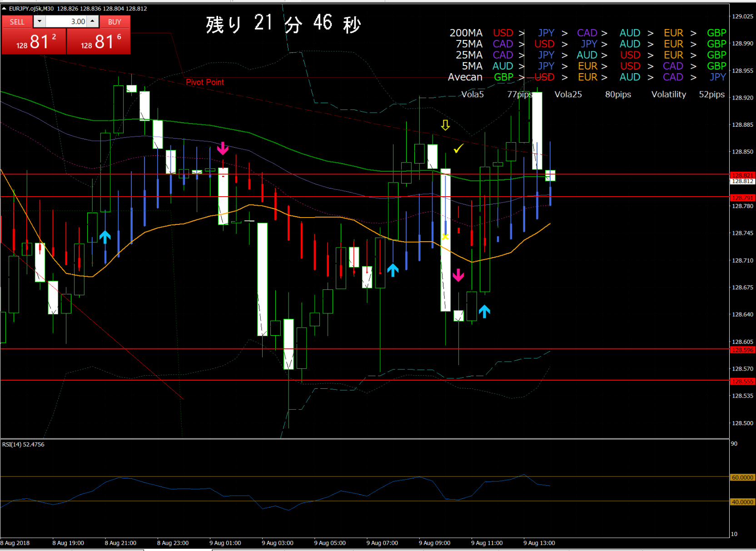Screen dimensions: 756x551
Task: Click the blue up arrow between the other two
Action: coord(393,270)
